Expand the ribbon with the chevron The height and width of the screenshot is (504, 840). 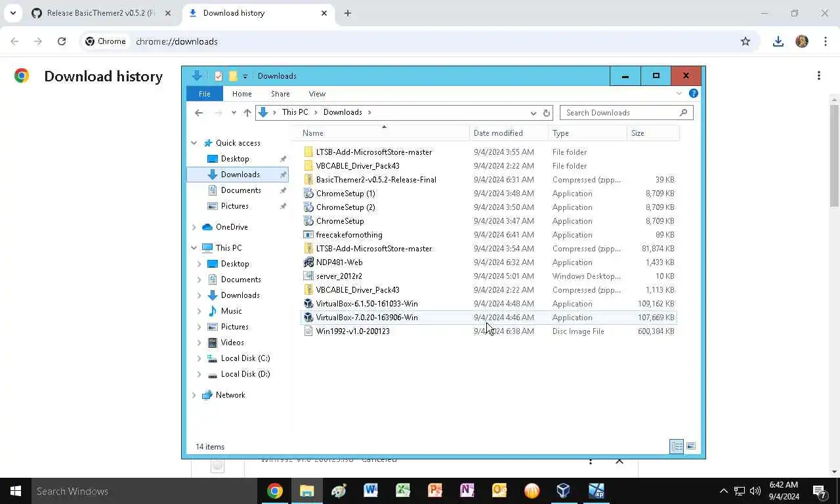pyautogui.click(x=679, y=94)
